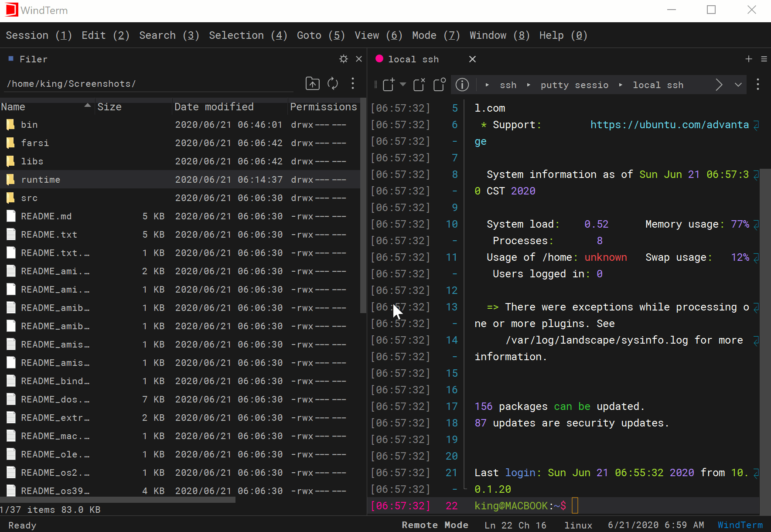
Task: Open the Session menu
Action: 38,35
